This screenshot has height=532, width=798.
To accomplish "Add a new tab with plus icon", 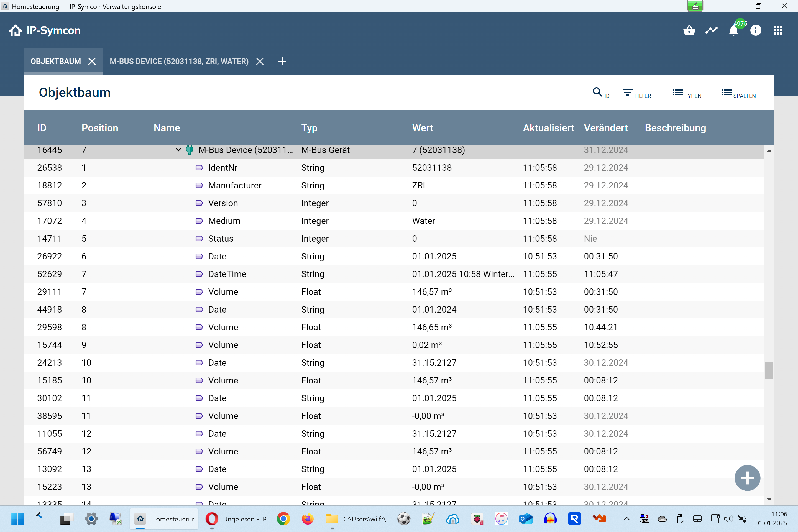I will [x=282, y=62].
